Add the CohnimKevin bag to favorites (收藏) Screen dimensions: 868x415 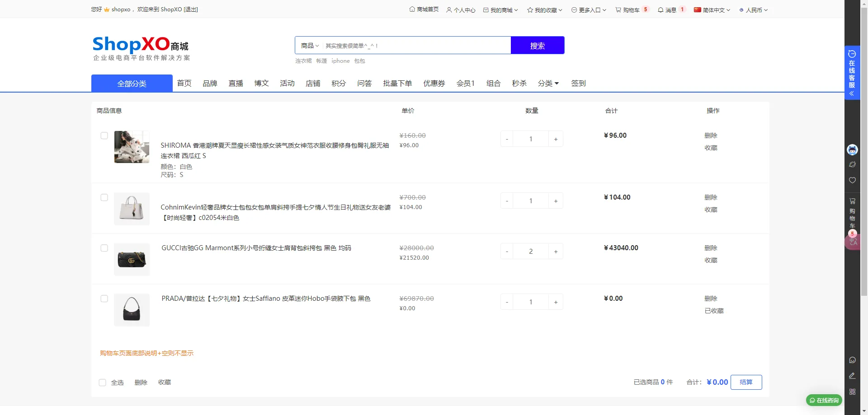(711, 210)
